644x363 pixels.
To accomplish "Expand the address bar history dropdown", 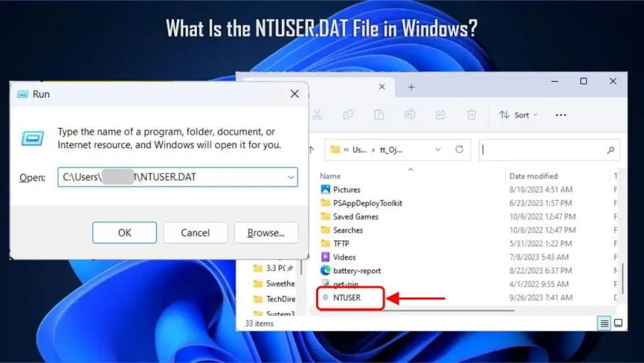I will pos(438,150).
